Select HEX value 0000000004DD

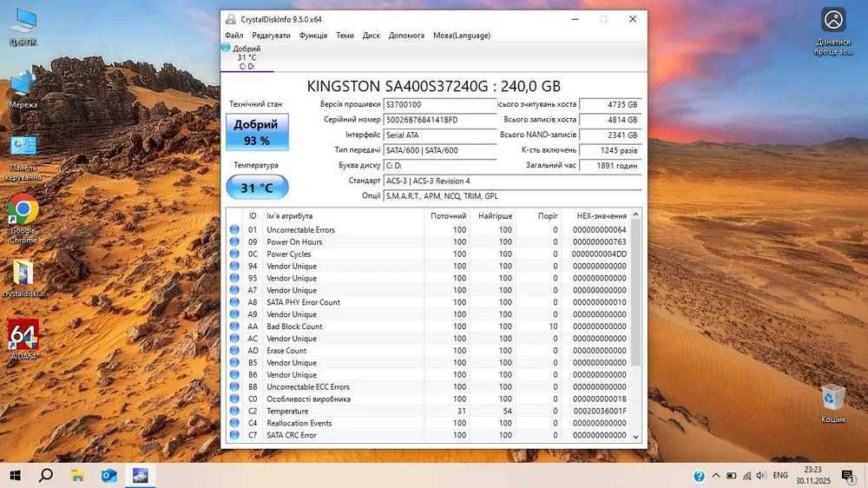599,254
